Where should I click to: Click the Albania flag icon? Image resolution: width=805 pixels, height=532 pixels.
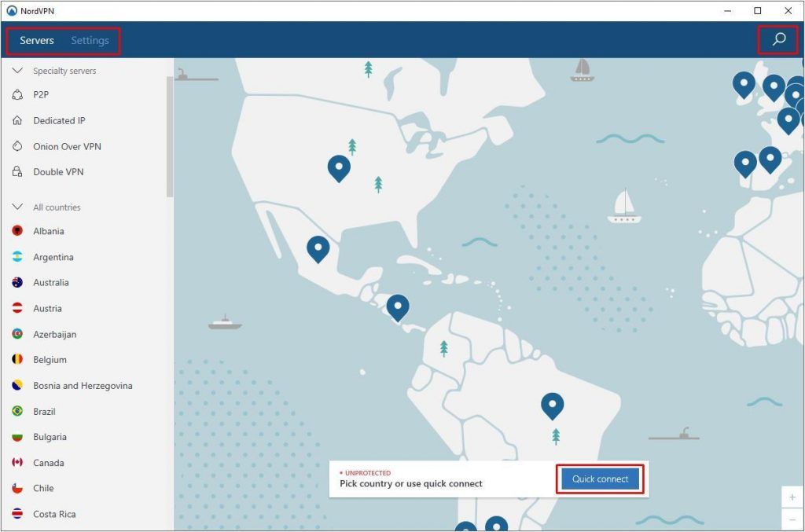17,231
